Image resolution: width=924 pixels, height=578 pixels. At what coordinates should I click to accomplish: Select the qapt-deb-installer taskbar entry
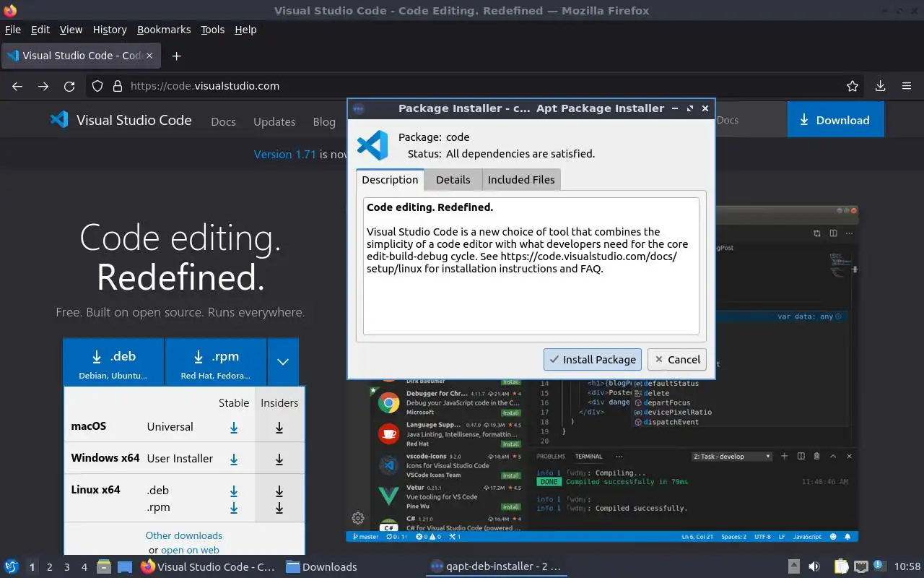click(495, 566)
